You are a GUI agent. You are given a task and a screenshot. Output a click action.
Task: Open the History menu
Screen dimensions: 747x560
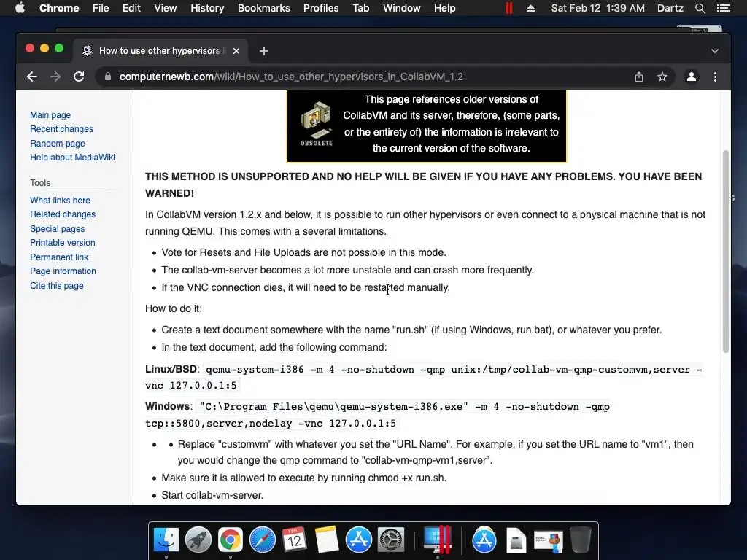(x=207, y=8)
